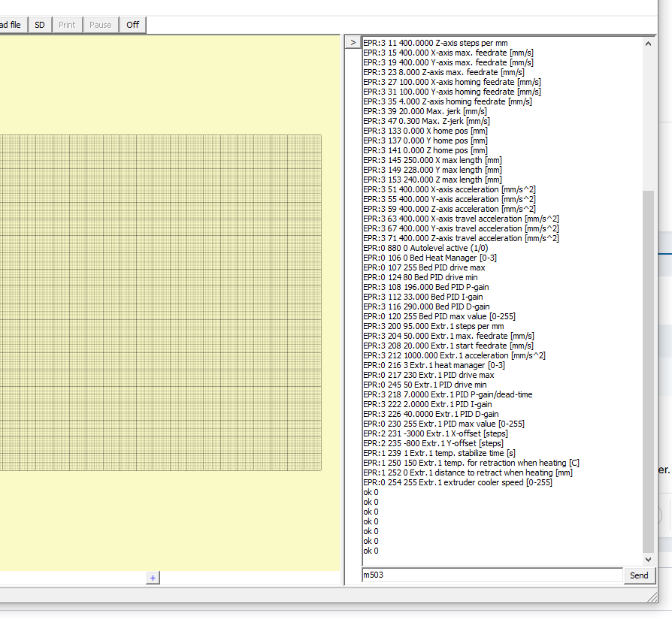Image resolution: width=672 pixels, height=619 pixels.
Task: Select log line 'Bed PID drive max'
Action: 424,267
